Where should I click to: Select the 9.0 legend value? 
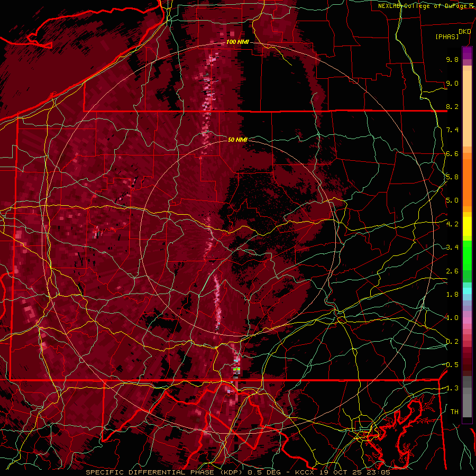[452, 83]
